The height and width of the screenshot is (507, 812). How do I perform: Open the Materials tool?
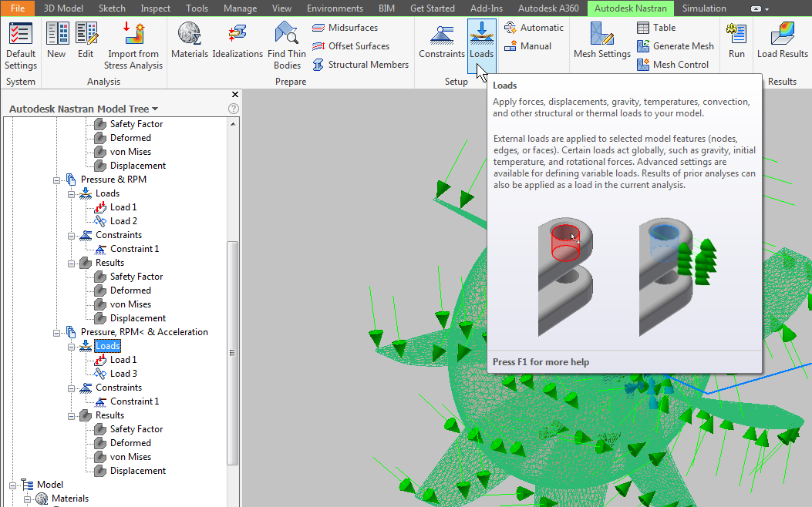[190, 40]
